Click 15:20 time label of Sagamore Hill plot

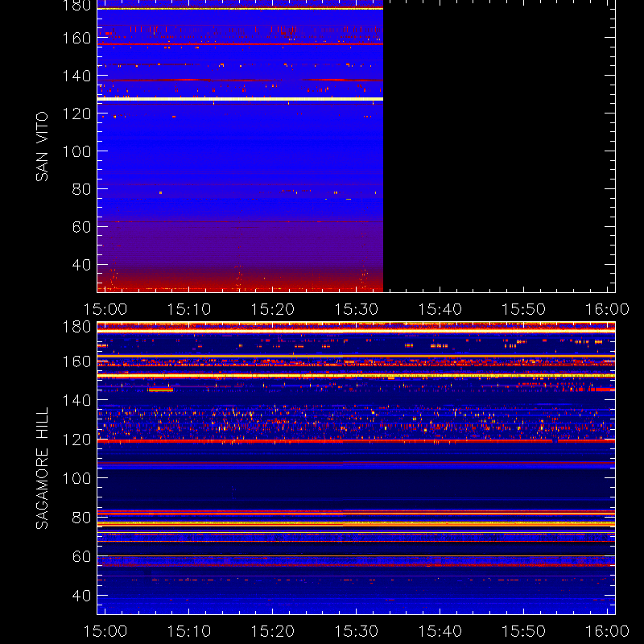273,631
